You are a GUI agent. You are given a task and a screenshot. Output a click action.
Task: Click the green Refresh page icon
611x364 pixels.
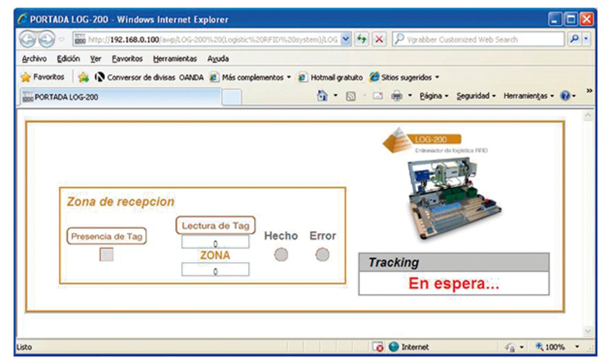[362, 39]
